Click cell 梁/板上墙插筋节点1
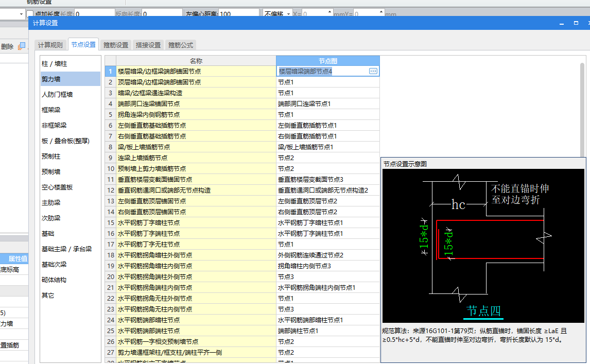The height and width of the screenshot is (364, 590). (x=328, y=147)
